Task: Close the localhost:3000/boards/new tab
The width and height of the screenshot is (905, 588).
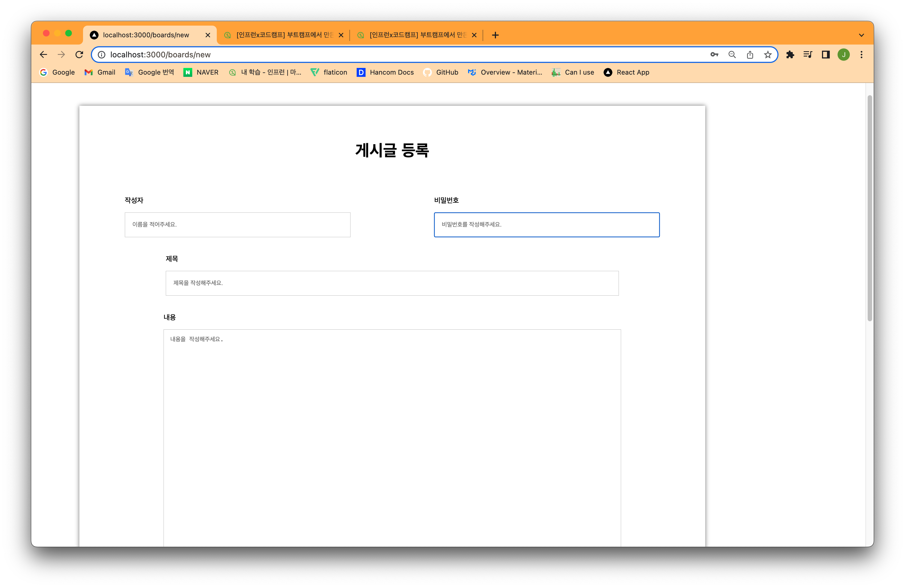Action: click(x=208, y=35)
